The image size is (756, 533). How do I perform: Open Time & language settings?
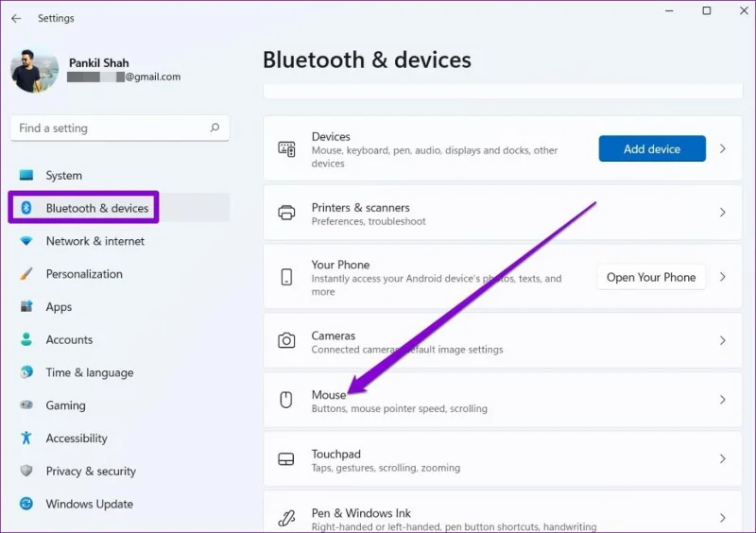(x=120, y=372)
